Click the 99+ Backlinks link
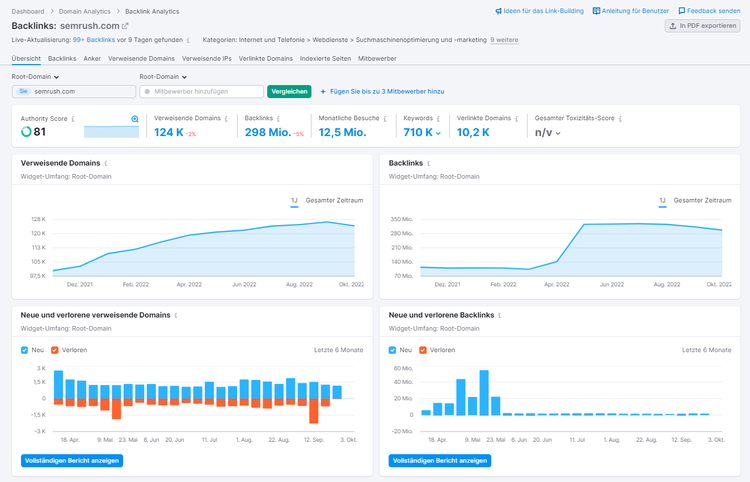Image resolution: width=750 pixels, height=482 pixels. (x=94, y=40)
